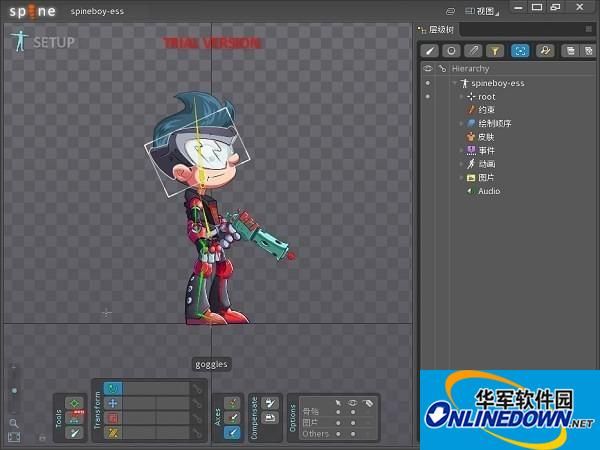Viewport: 600px width, 450px height.
Task: Select the Weights tool with NEW tag
Action: point(75,418)
